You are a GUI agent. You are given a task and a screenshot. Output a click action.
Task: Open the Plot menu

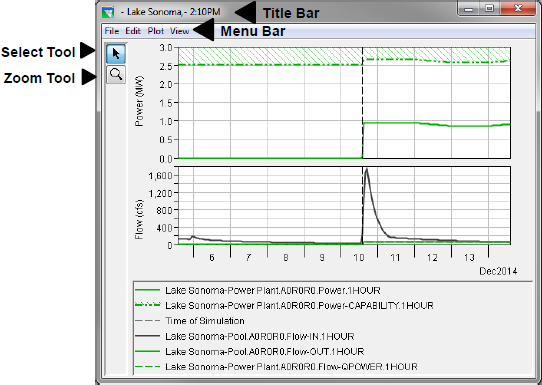click(156, 31)
